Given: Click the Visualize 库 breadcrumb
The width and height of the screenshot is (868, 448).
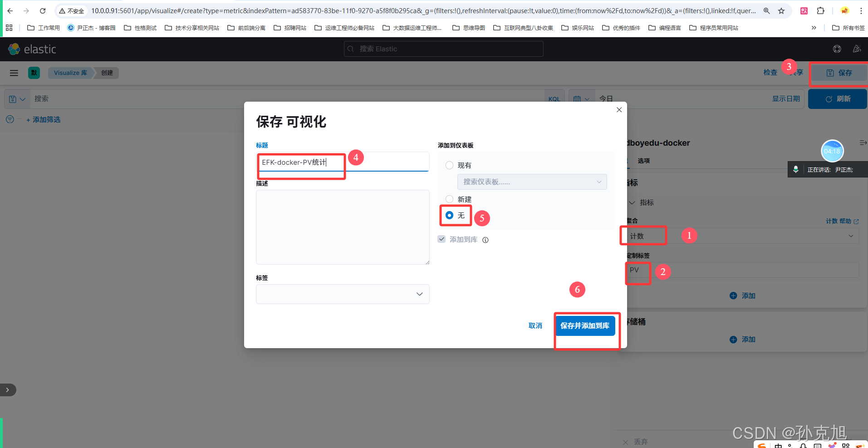Looking at the screenshot, I should (70, 73).
